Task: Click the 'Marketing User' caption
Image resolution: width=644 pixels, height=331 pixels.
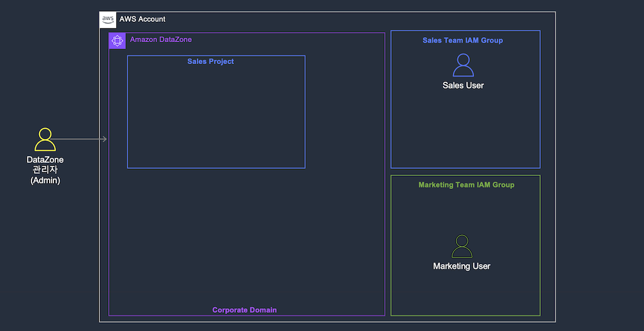Action: coord(462,266)
